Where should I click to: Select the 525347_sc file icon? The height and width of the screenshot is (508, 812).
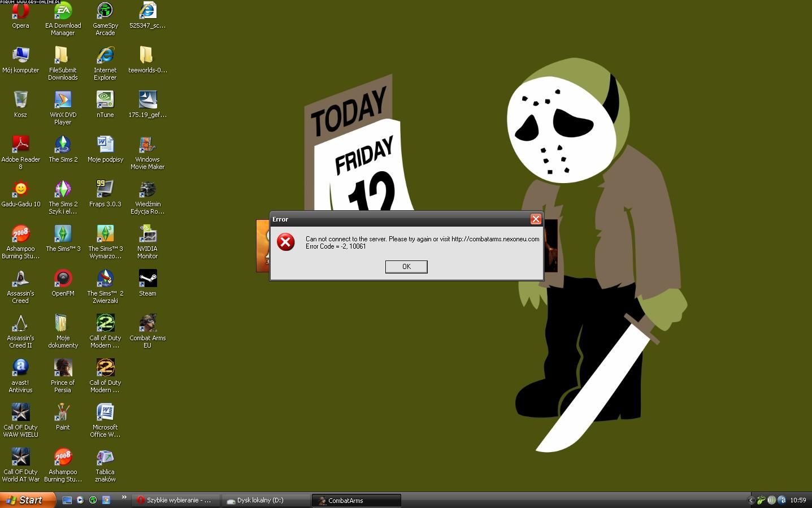tap(147, 15)
